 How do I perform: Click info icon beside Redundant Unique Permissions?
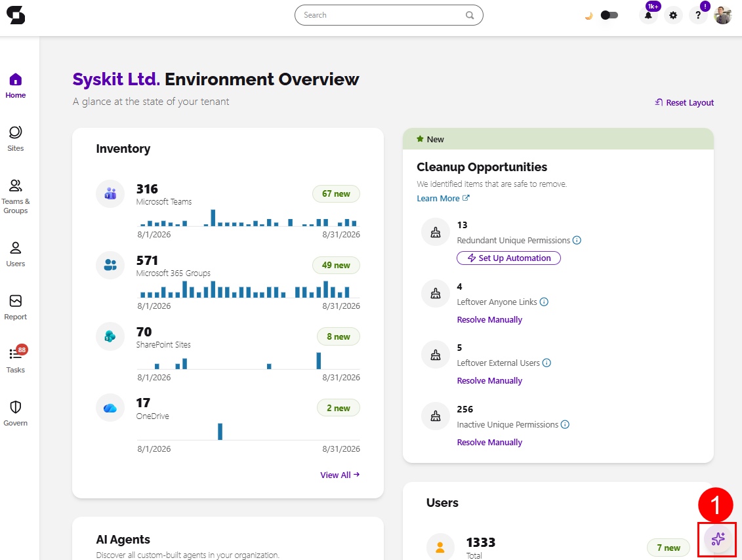pyautogui.click(x=577, y=240)
